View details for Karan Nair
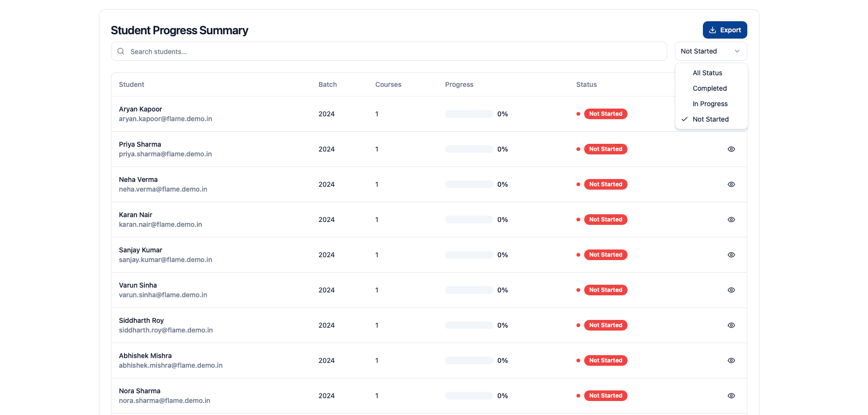Image resolution: width=868 pixels, height=415 pixels. coord(731,220)
